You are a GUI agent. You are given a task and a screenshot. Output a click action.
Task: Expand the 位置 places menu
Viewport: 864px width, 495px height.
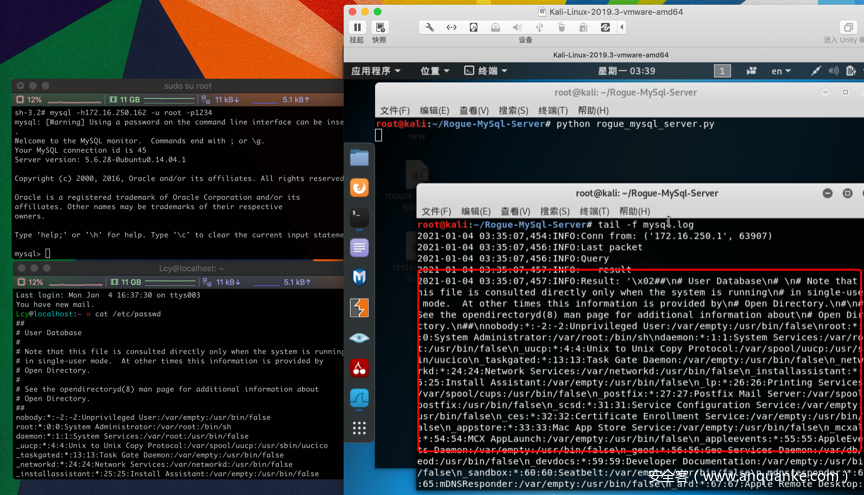pos(435,71)
